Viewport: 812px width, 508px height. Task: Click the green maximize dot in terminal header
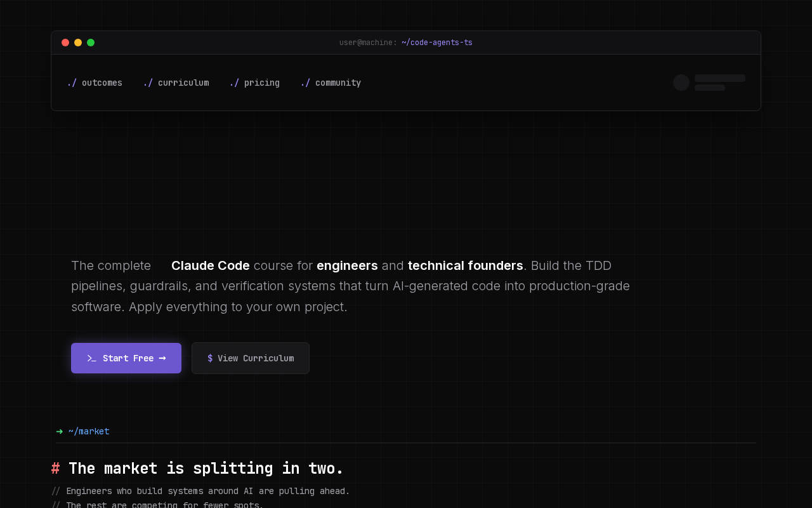[x=91, y=43]
